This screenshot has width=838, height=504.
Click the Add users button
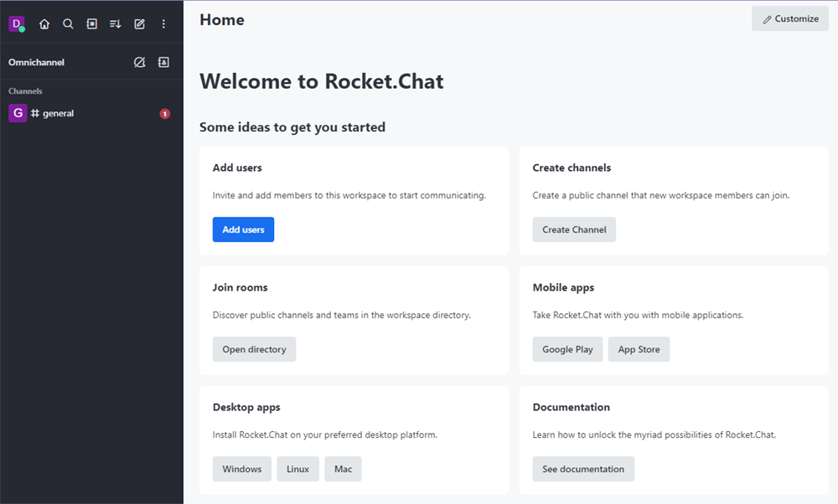(243, 229)
